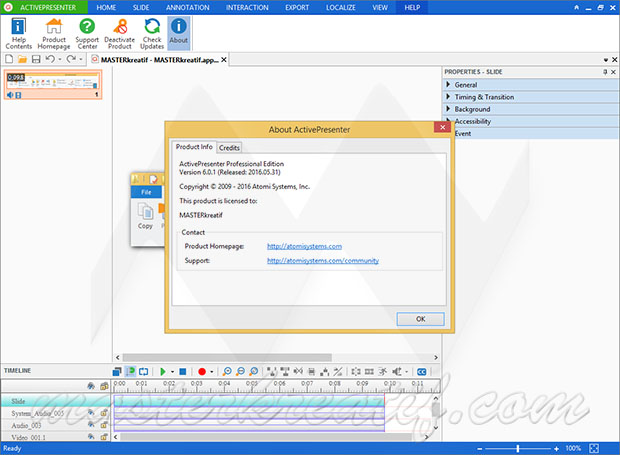The image size is (620, 455).
Task: Save the project with the floppy-disk icon
Action: [36, 59]
